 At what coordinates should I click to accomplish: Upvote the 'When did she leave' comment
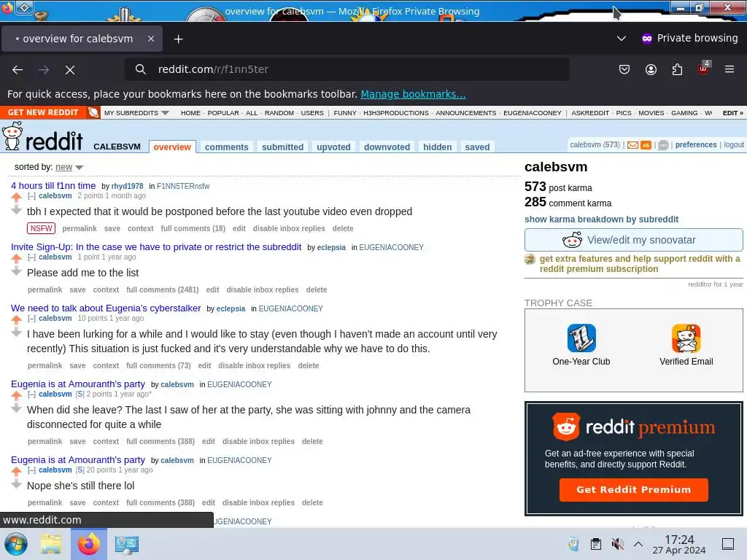point(16,396)
